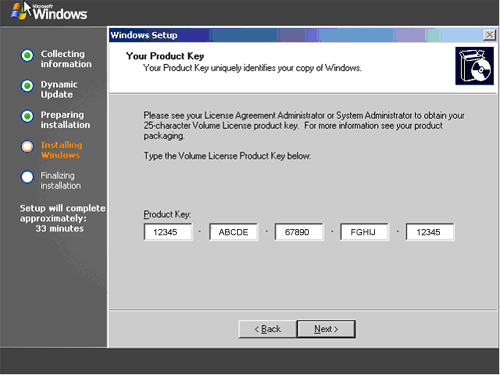The width and height of the screenshot is (500, 375).
Task: Click the 'Dynamic Update' label
Action: [x=59, y=89]
